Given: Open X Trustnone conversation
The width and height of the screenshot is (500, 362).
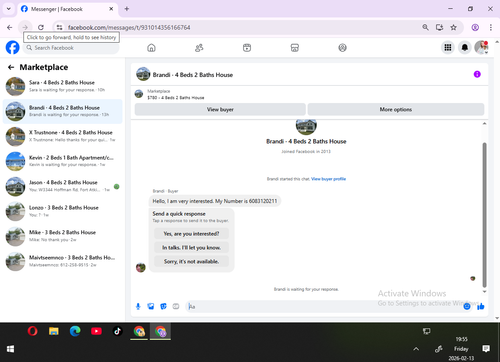Looking at the screenshot, I should 63,136.
